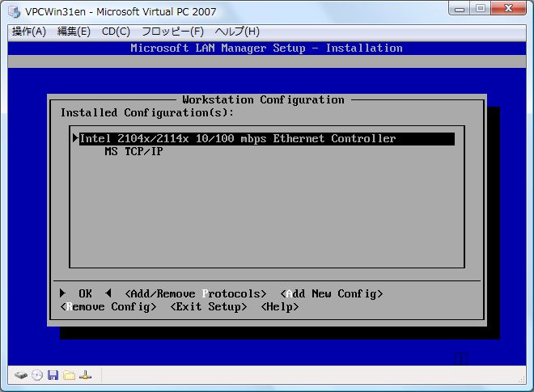Image resolution: width=534 pixels, height=392 pixels.
Task: Click the Remove Config button
Action: (108, 306)
